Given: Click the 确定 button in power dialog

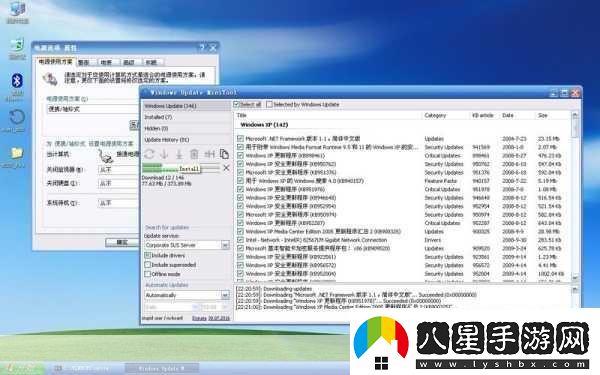Looking at the screenshot, I should point(122,243).
